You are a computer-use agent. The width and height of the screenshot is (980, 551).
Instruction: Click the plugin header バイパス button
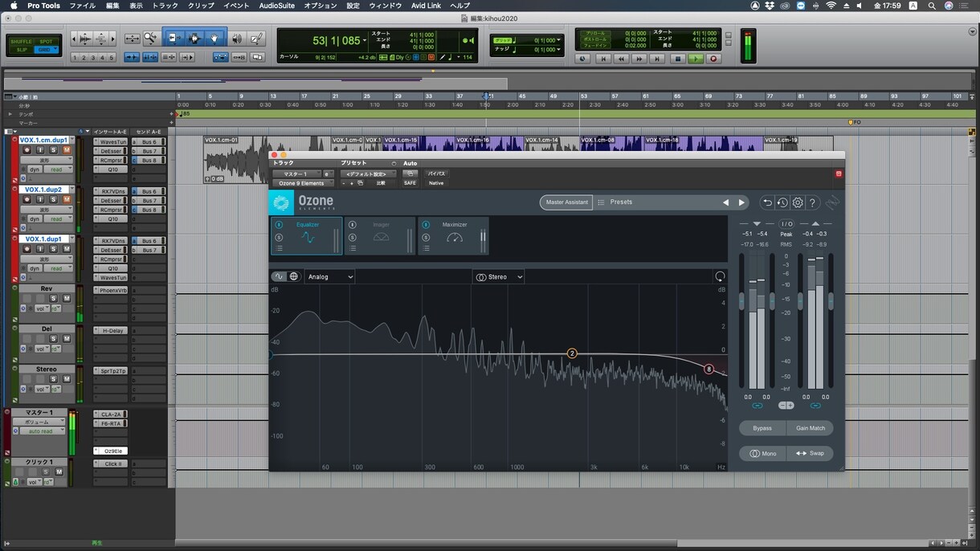click(x=436, y=173)
